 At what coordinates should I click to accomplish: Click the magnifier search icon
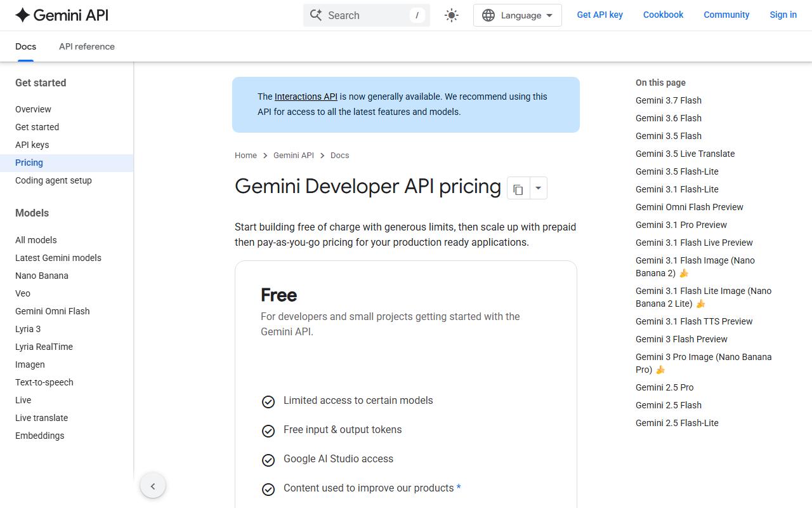(x=316, y=15)
